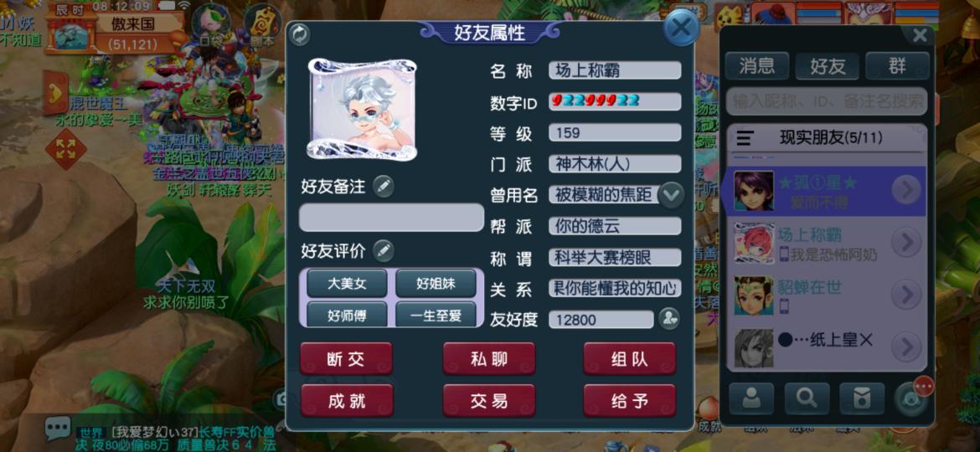Edit the 好友评价 rating with pencil icon

pos(383,251)
